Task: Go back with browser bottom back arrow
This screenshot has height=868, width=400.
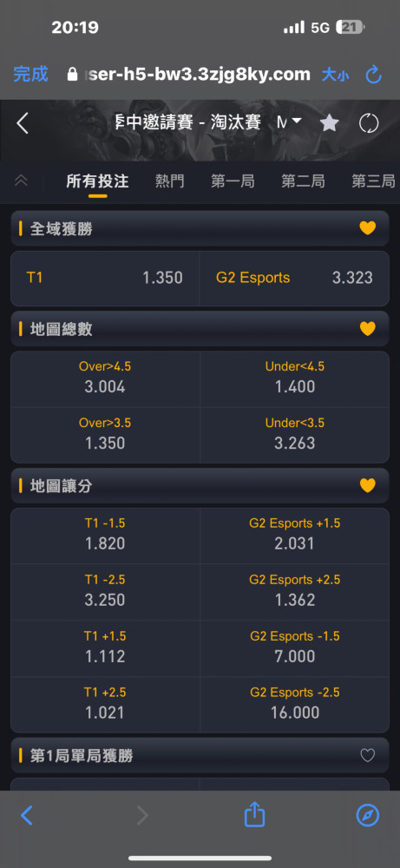Action: tap(26, 815)
